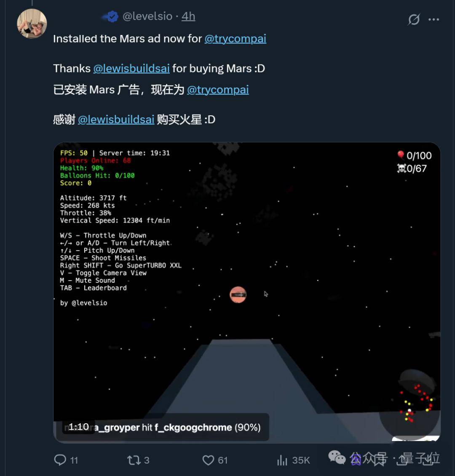Image resolution: width=455 pixels, height=476 pixels.
Task: Click the red balloon counter icon
Action: [x=401, y=155]
